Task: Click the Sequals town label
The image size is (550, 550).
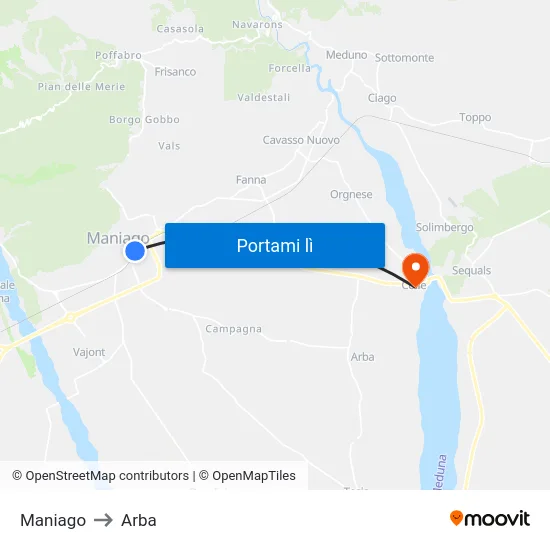Action: click(x=471, y=270)
